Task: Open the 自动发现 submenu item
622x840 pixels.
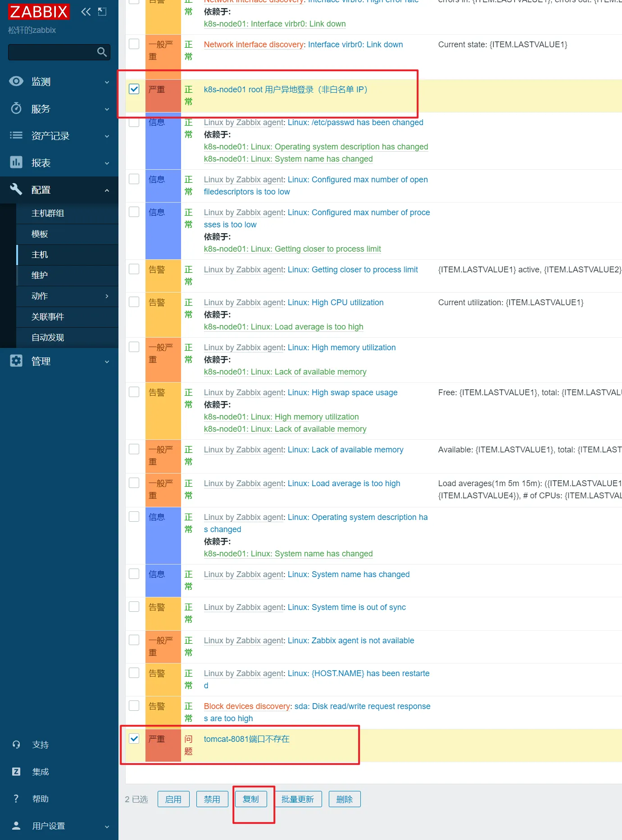Action: point(48,338)
